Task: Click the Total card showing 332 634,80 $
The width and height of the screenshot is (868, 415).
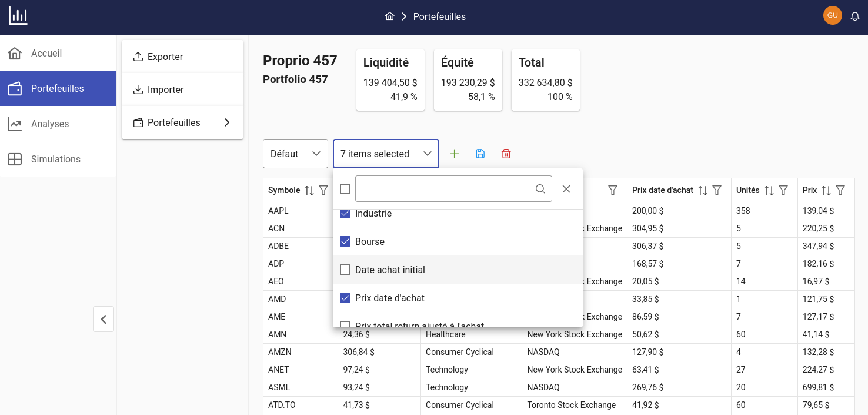Action: (545, 80)
